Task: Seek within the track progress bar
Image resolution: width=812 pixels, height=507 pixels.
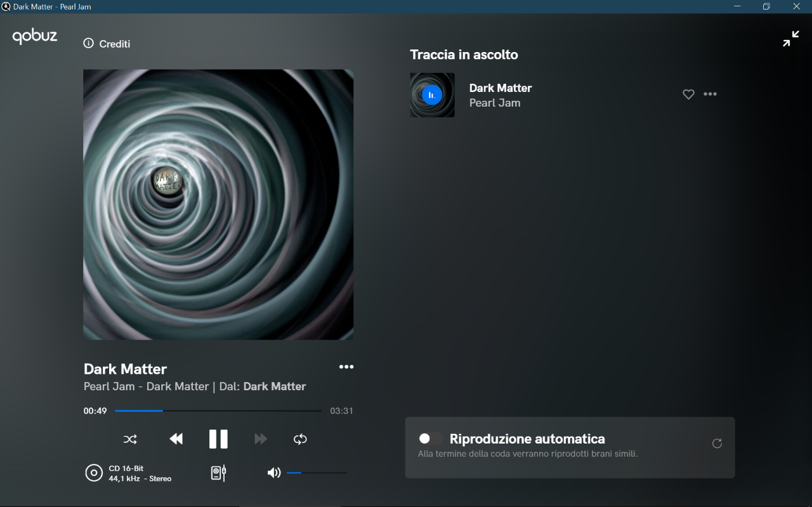Action: pos(218,411)
